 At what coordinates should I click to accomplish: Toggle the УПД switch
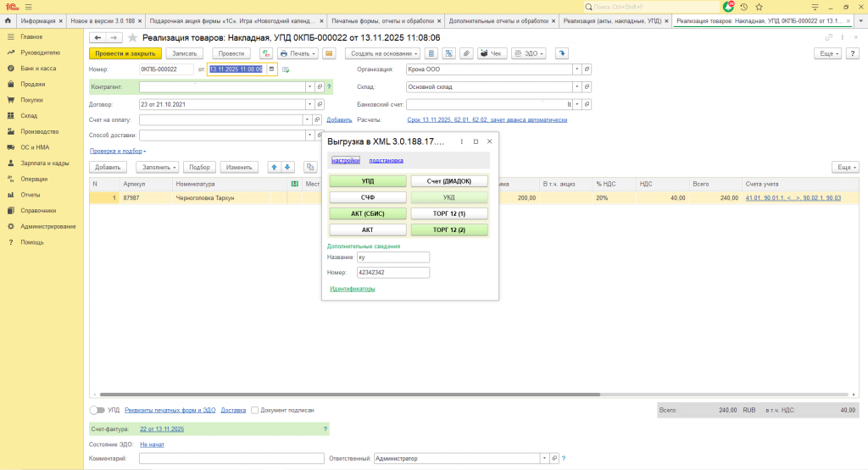[x=97, y=410]
